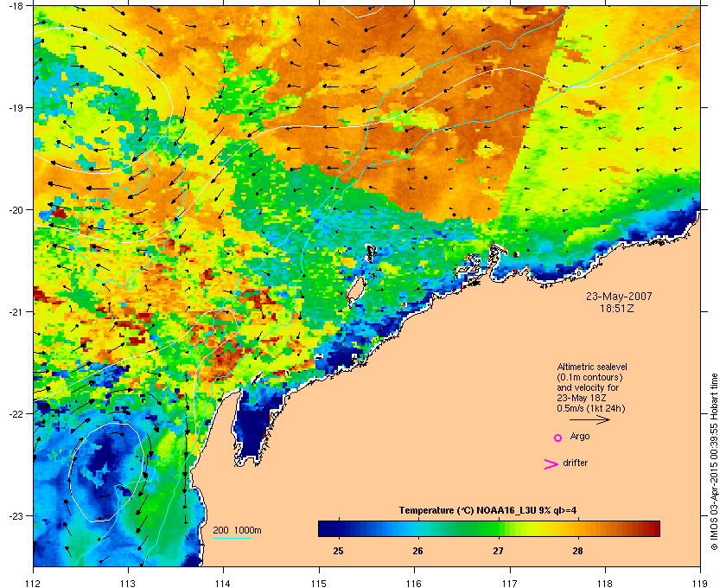Click the '27' colorbar tick label

498,551
